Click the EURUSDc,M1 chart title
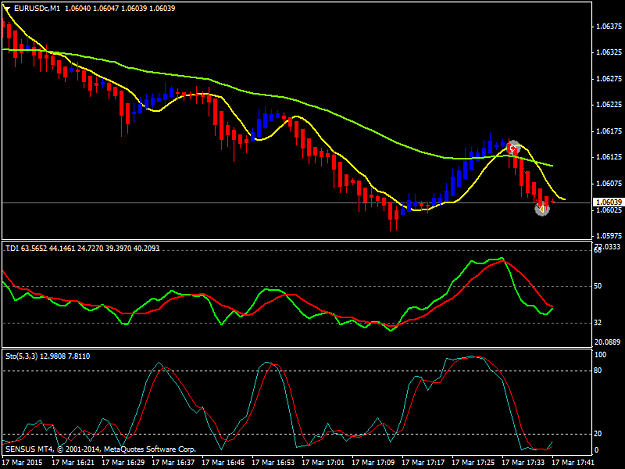The width and height of the screenshot is (625, 469). (x=37, y=8)
